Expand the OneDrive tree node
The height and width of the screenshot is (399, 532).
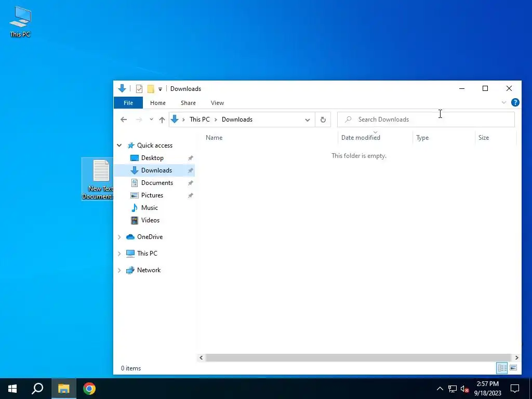pyautogui.click(x=119, y=237)
